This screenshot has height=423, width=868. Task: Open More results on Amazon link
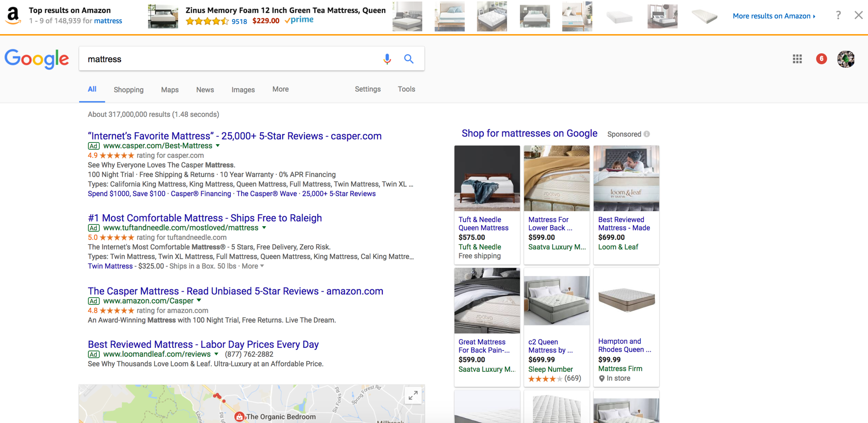[774, 16]
